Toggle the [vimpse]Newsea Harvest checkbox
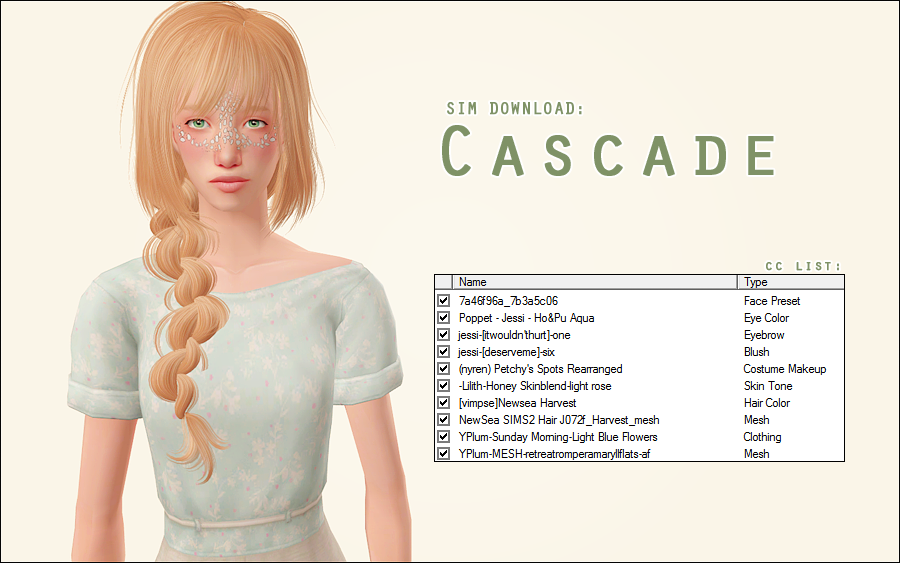900x563 pixels. [x=443, y=403]
